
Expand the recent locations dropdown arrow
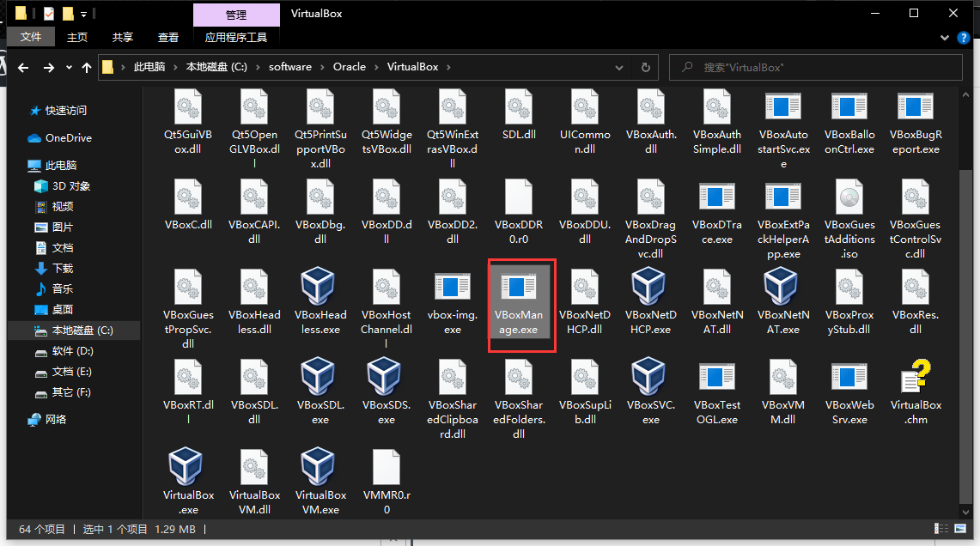pos(69,67)
